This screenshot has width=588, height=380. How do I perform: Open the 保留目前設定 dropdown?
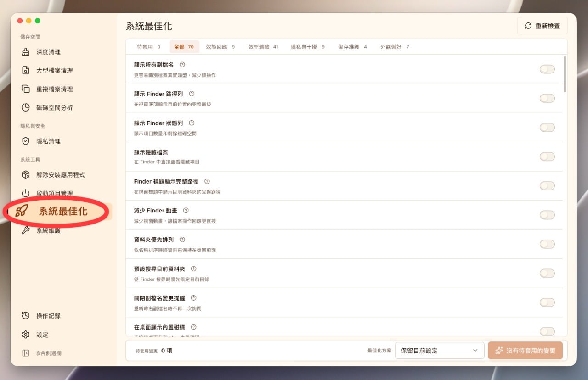click(440, 351)
